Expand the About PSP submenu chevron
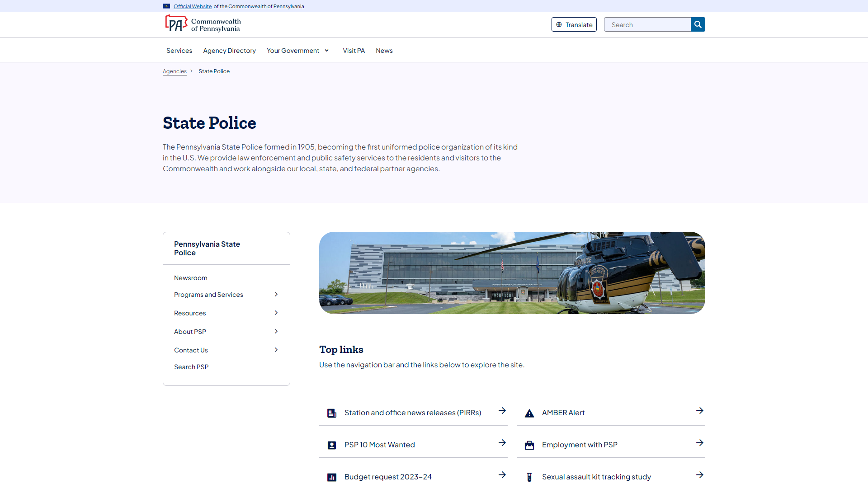Screen dimensions: 868x488 click(276, 332)
